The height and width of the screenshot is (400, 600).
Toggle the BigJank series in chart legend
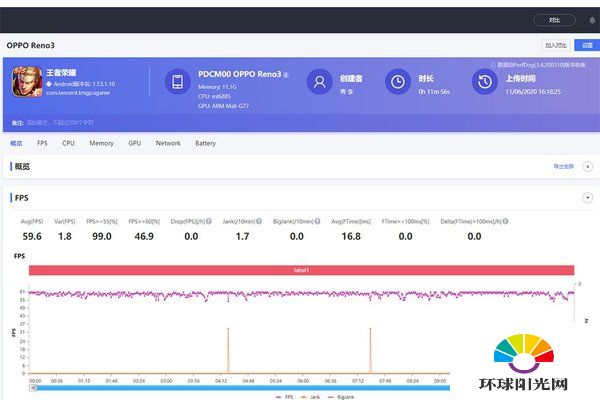point(341,397)
